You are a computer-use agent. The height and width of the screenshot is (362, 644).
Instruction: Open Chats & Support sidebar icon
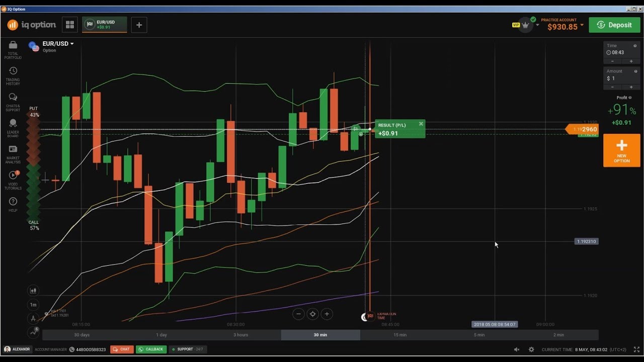[x=13, y=102]
